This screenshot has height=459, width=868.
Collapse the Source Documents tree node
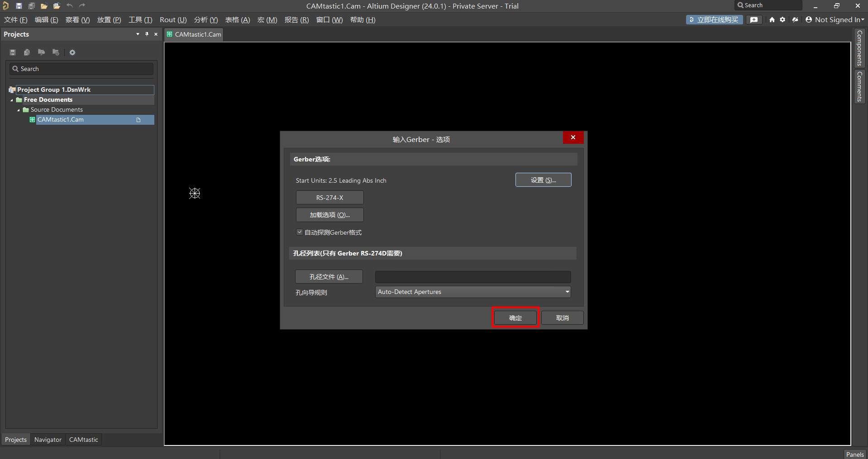pyautogui.click(x=19, y=110)
